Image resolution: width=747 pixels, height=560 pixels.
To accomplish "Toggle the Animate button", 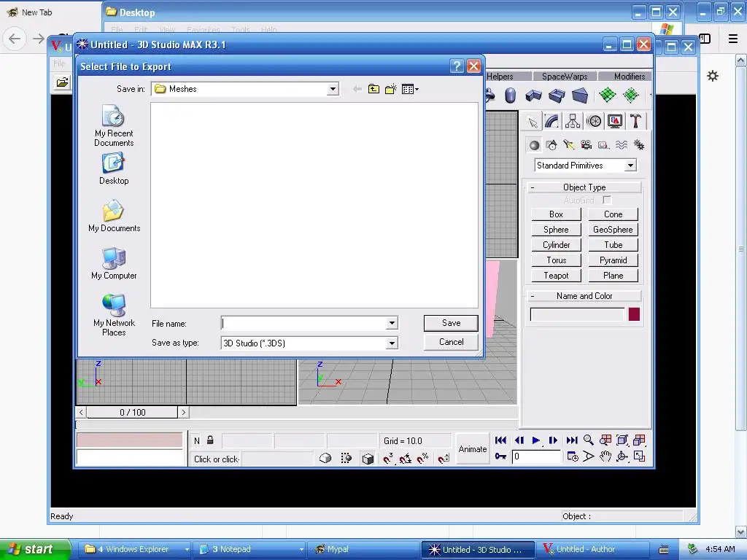I will [x=472, y=448].
